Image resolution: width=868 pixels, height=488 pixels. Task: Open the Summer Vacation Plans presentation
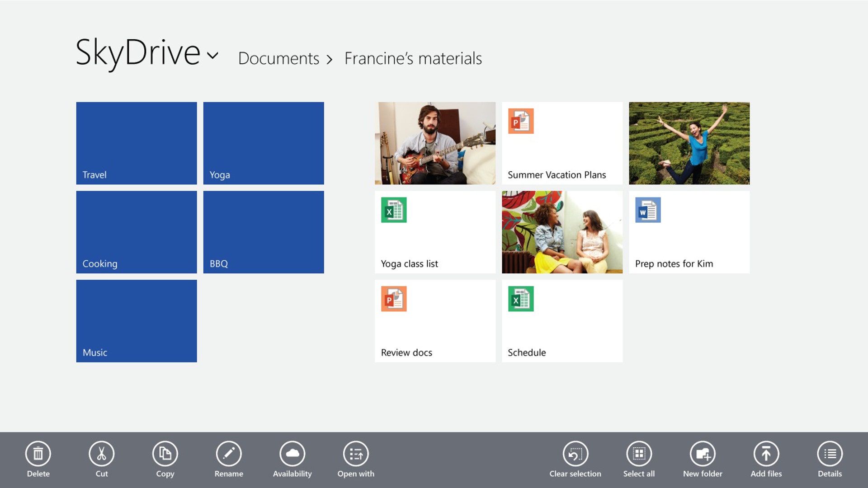[x=562, y=143]
